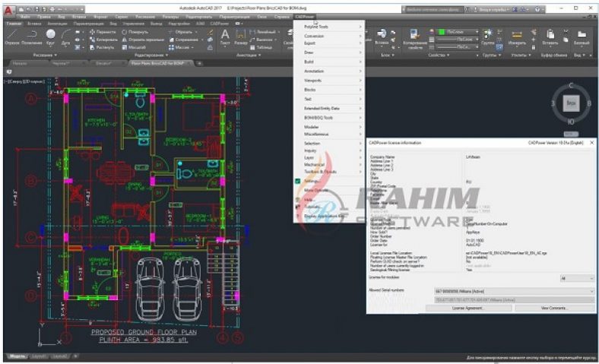Viewport: 599px width, 364px height.
Task: Click the Insert block (Вставка) icon
Action: pyautogui.click(x=382, y=36)
